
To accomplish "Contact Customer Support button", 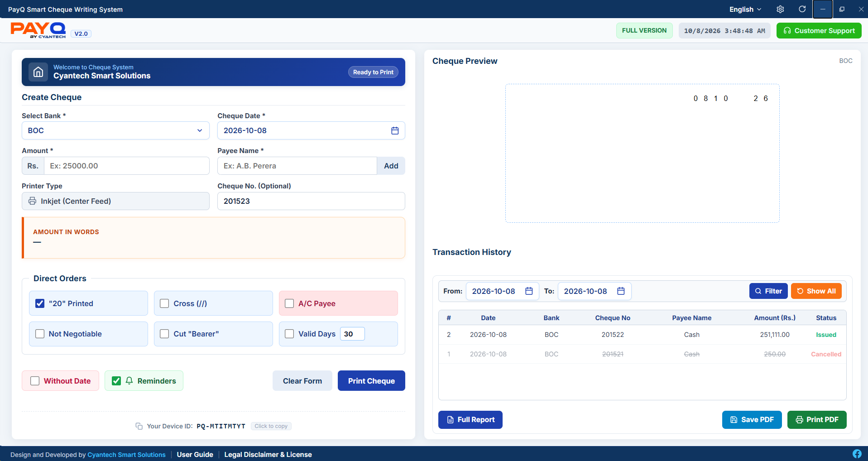I will click(819, 31).
